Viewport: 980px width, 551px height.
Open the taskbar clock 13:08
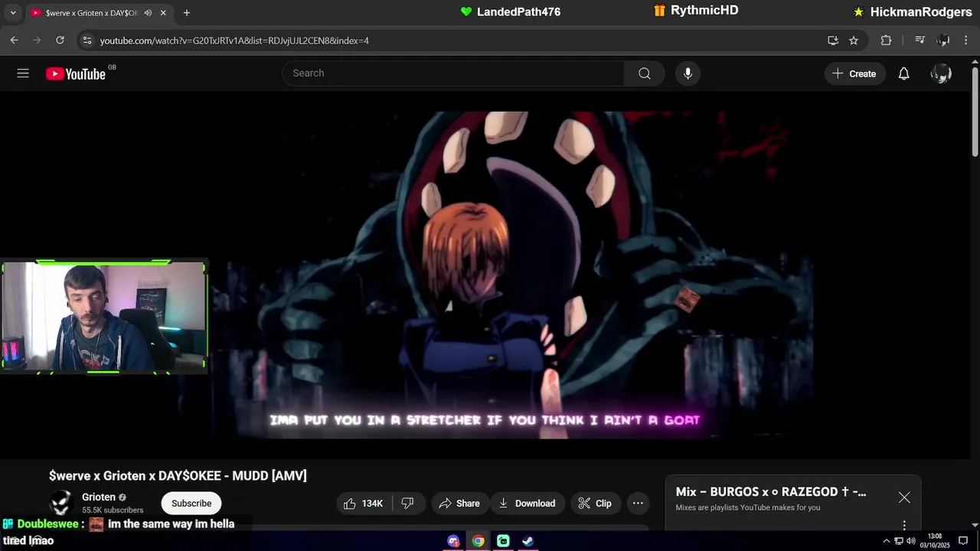[x=934, y=541]
